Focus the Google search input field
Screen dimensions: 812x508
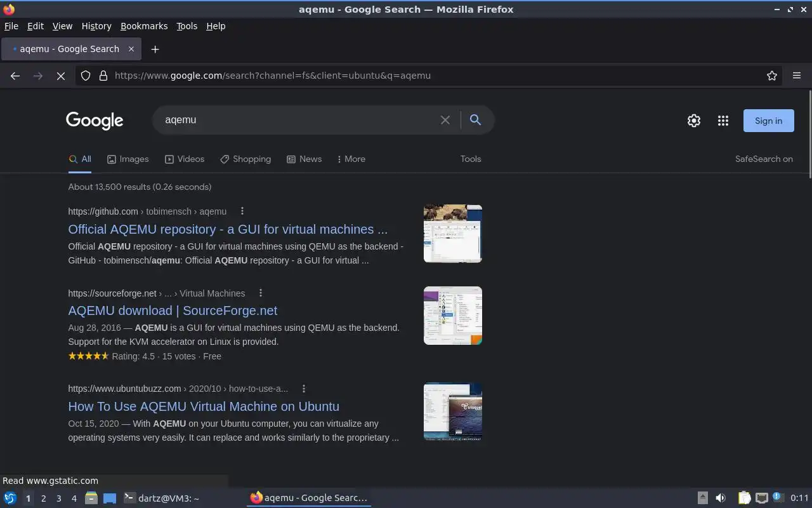point(298,119)
